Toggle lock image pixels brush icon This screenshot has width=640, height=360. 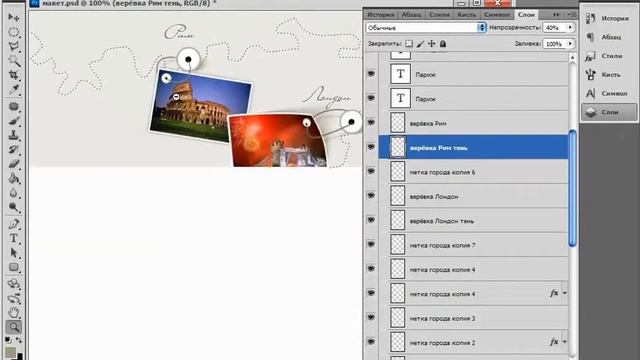tap(420, 44)
